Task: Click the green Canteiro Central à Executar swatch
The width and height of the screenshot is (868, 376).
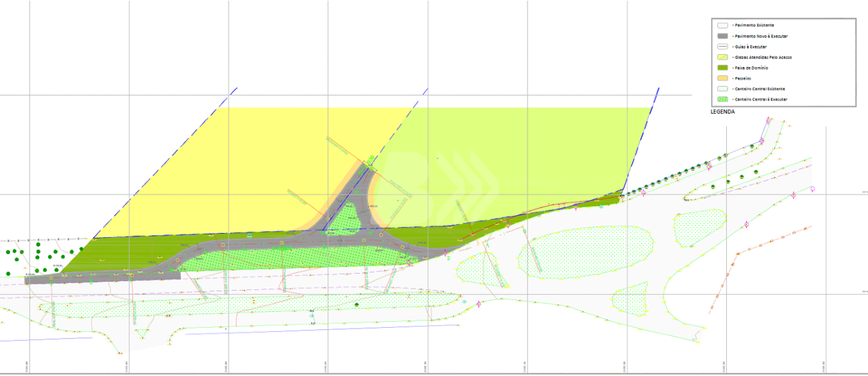Action: click(722, 100)
